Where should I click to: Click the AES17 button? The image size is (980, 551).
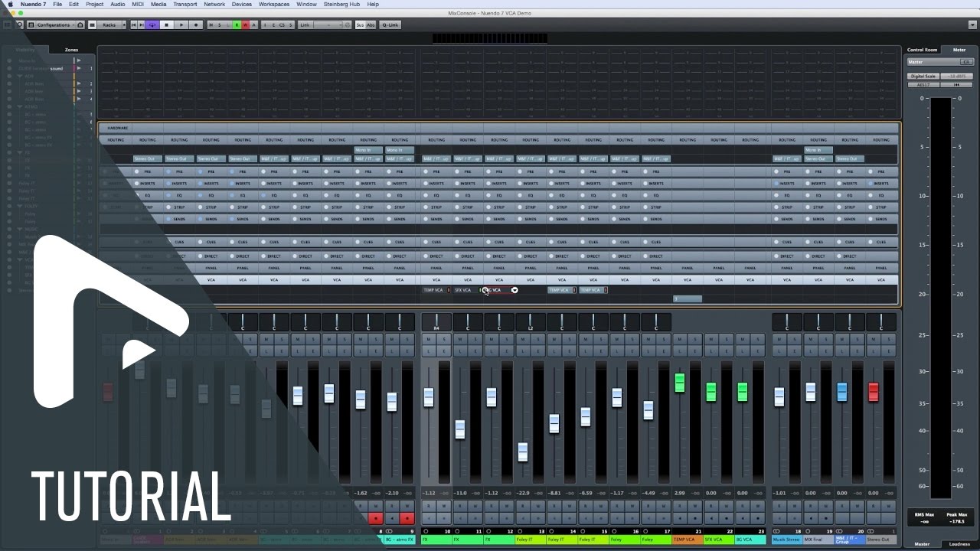(x=923, y=85)
